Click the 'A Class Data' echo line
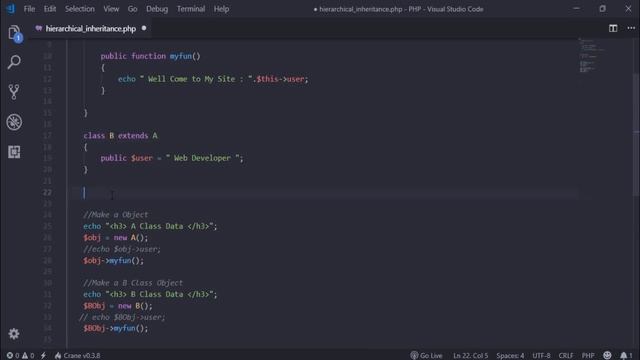The height and width of the screenshot is (360, 640). pyautogui.click(x=150, y=226)
